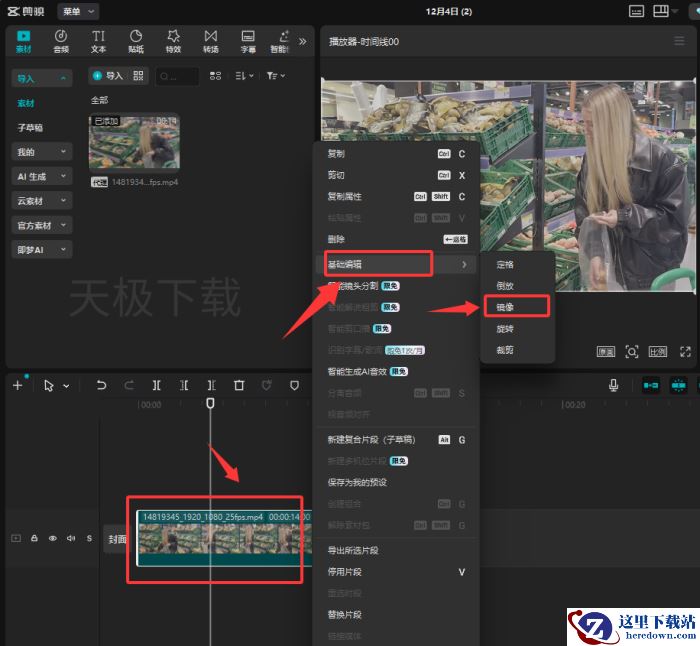The height and width of the screenshot is (646, 700).
Task: Show more tabs with the » arrow
Action: click(x=303, y=42)
